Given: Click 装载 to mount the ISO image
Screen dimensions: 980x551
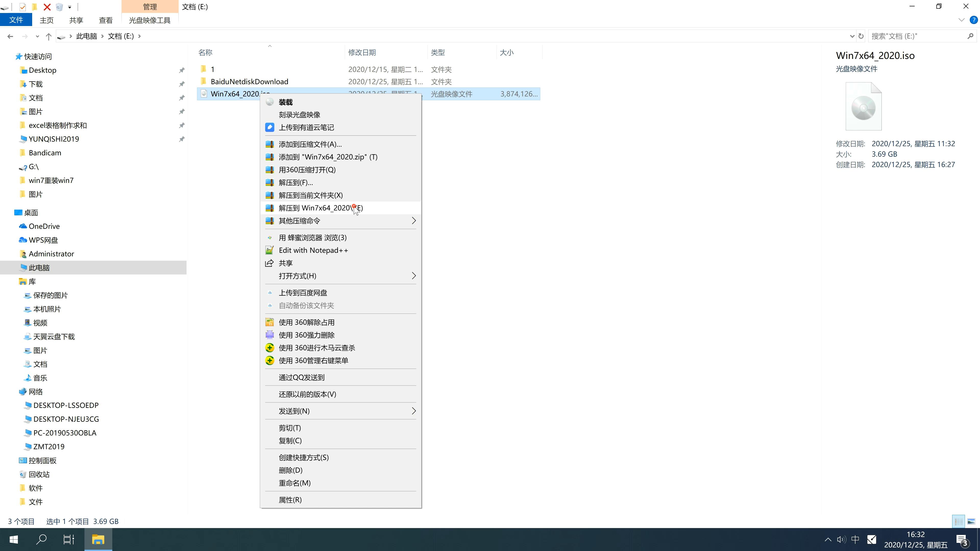Looking at the screenshot, I should (x=285, y=102).
